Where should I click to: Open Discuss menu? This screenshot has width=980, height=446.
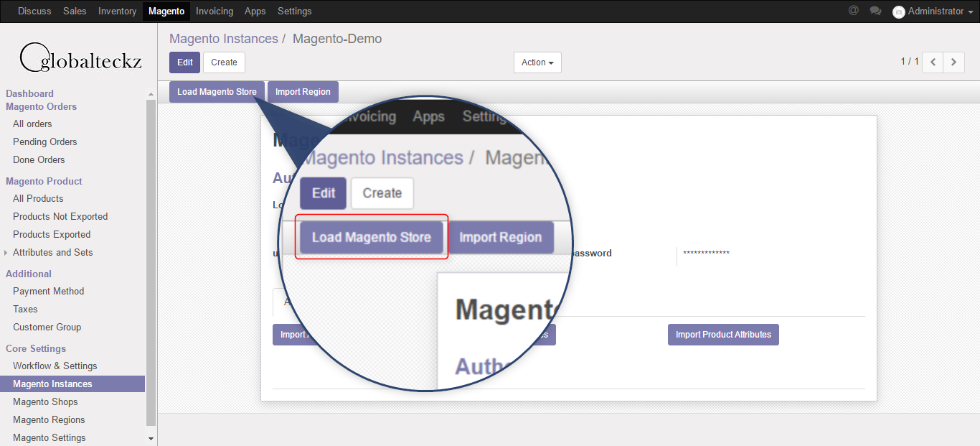(x=35, y=11)
